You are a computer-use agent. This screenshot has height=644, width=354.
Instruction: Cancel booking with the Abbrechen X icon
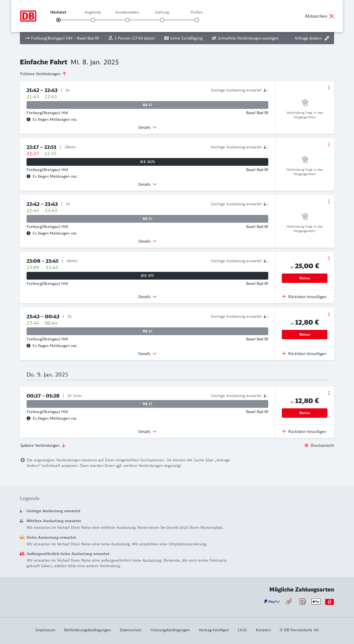tap(332, 16)
